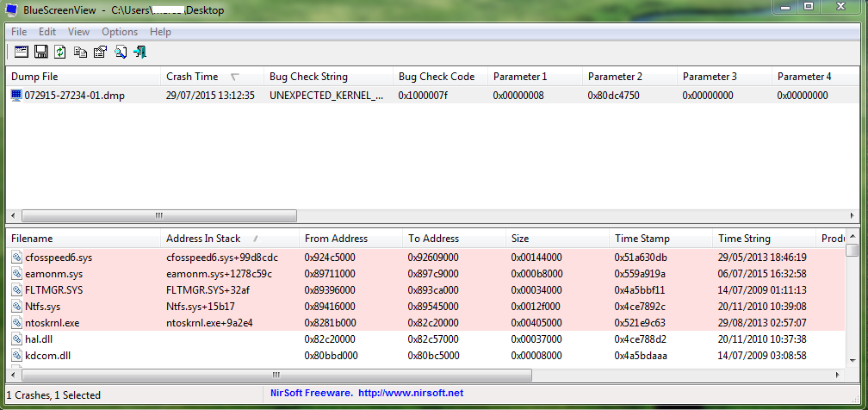This screenshot has height=410, width=868.
Task: Click the Parameter 2 column header
Action: [629, 77]
